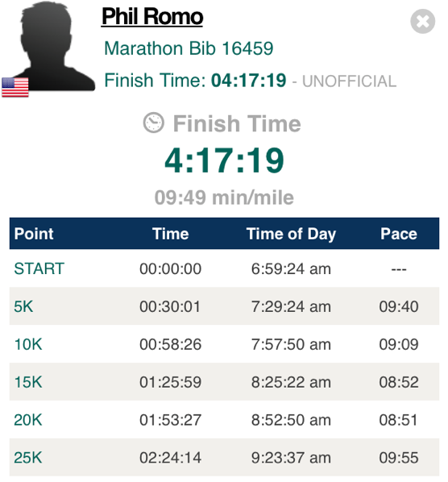Select the Time of Day column header

tap(291, 234)
